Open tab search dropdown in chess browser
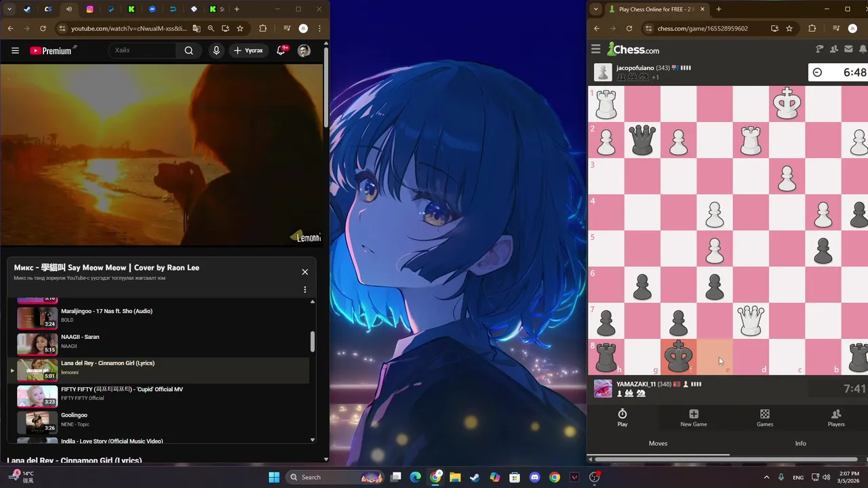 point(595,9)
